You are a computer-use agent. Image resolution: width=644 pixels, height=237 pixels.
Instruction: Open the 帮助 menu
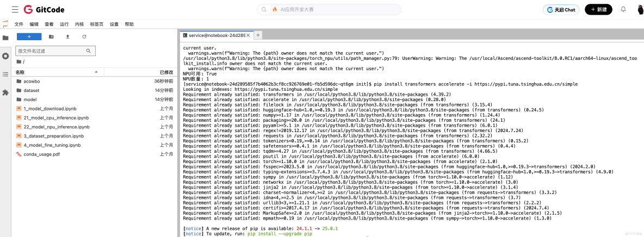click(x=129, y=24)
